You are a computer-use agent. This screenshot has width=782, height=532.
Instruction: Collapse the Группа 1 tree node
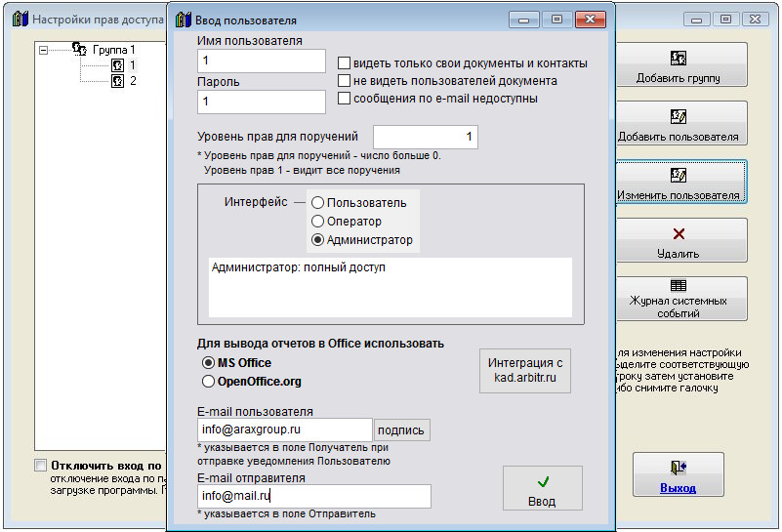(x=43, y=50)
